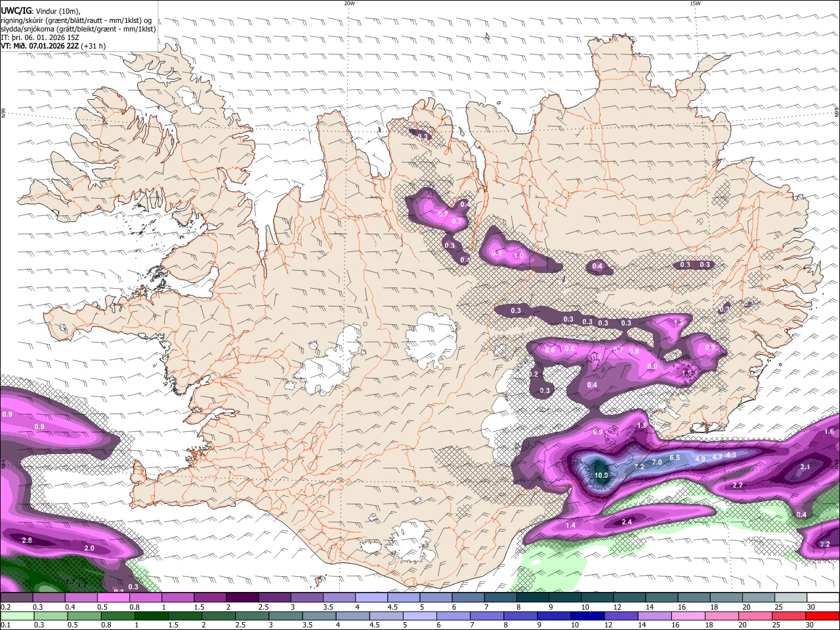
Task: Click the 10.9 precipitation maximum value
Action: click(601, 475)
